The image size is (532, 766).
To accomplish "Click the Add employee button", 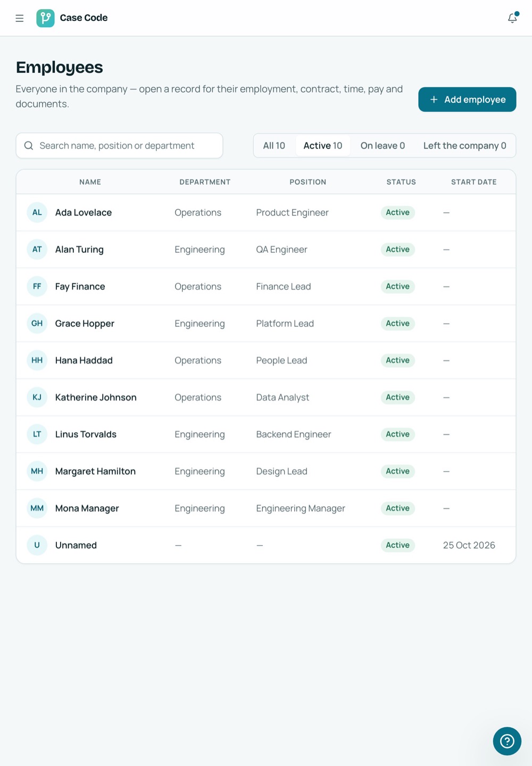I will tap(467, 100).
